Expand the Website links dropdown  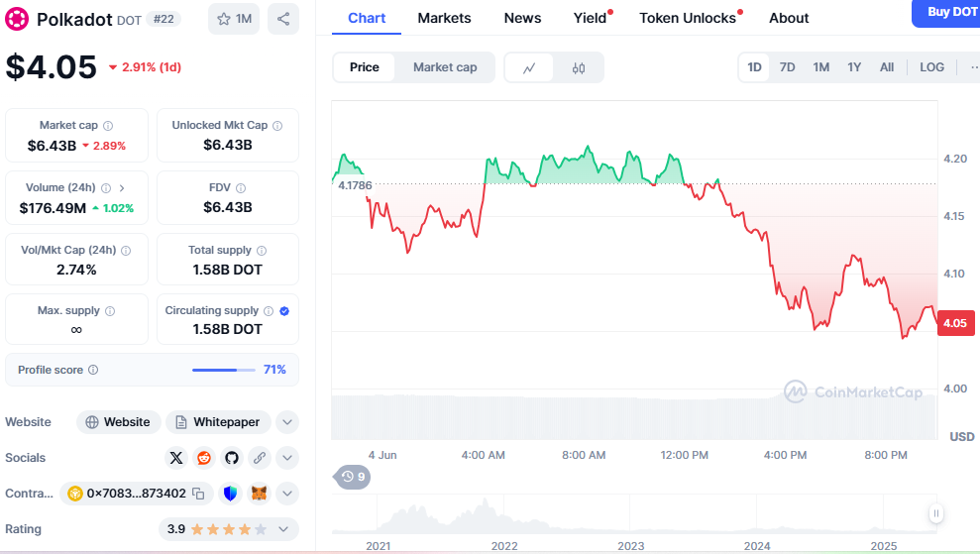tap(287, 422)
